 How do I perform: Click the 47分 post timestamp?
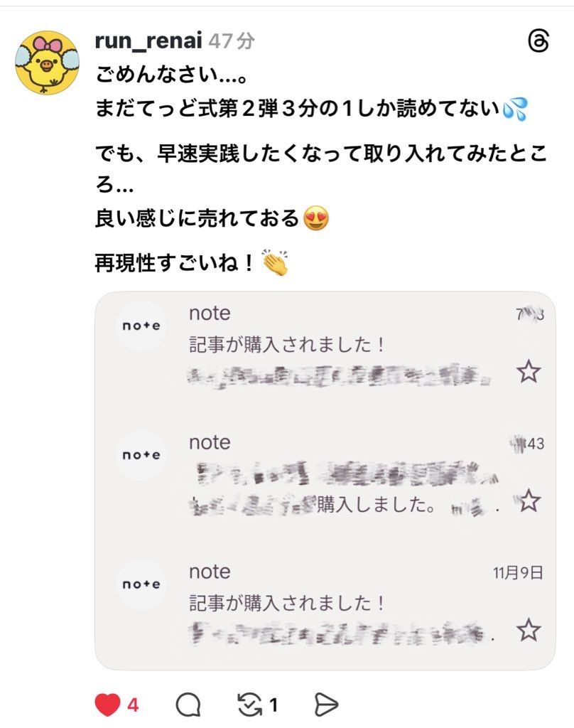pyautogui.click(x=231, y=41)
